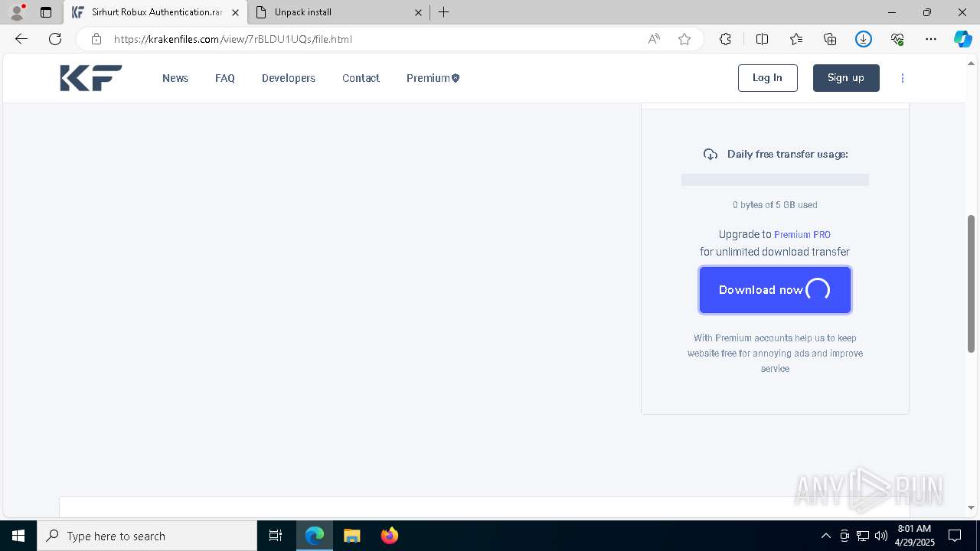Open File Explorer from the taskbar

(352, 536)
